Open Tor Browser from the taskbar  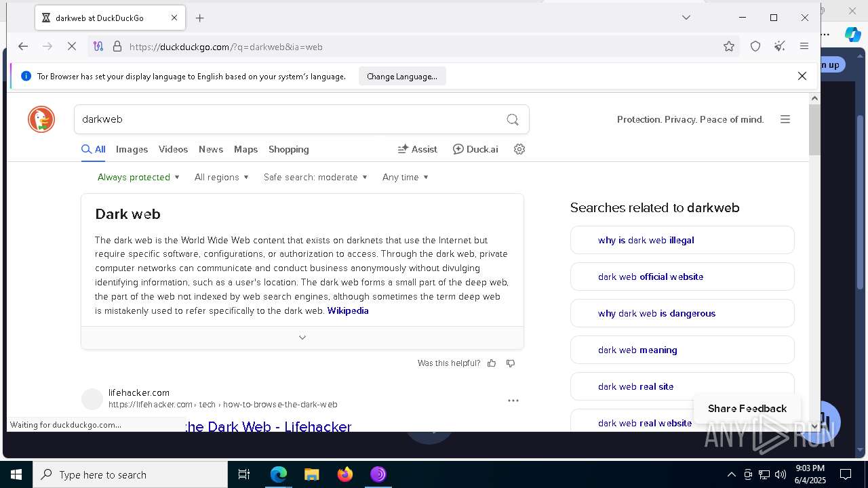(x=378, y=474)
